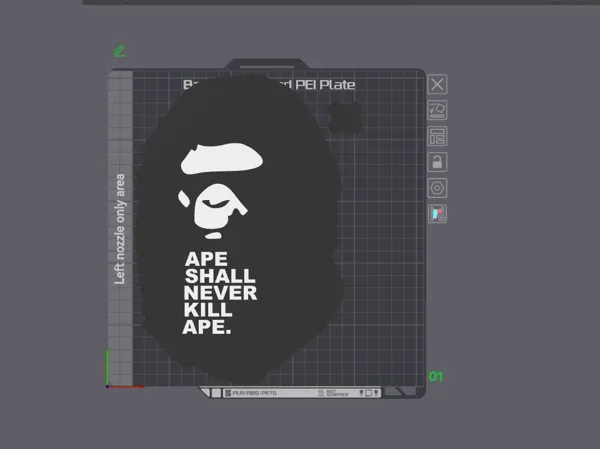Screen dimensions: 600x449
Task: Click the 'PEI Plate' label text
Action: coord(325,85)
